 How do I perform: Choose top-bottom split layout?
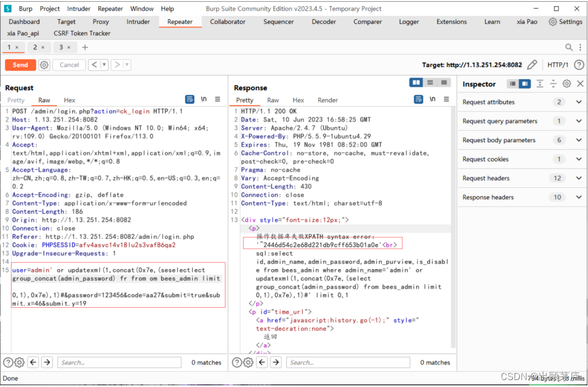click(x=430, y=83)
